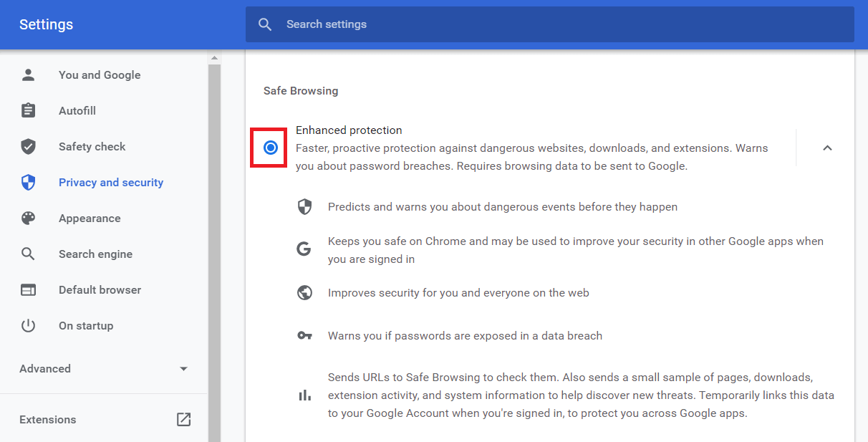Viewport: 868px width, 442px height.
Task: Click the magnifier icon in the search bar
Action: pos(265,24)
